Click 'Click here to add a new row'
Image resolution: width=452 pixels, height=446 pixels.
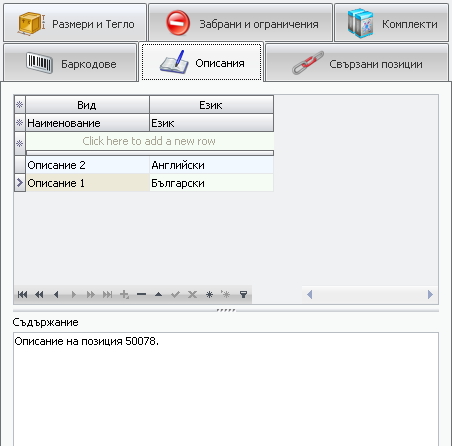click(x=150, y=141)
